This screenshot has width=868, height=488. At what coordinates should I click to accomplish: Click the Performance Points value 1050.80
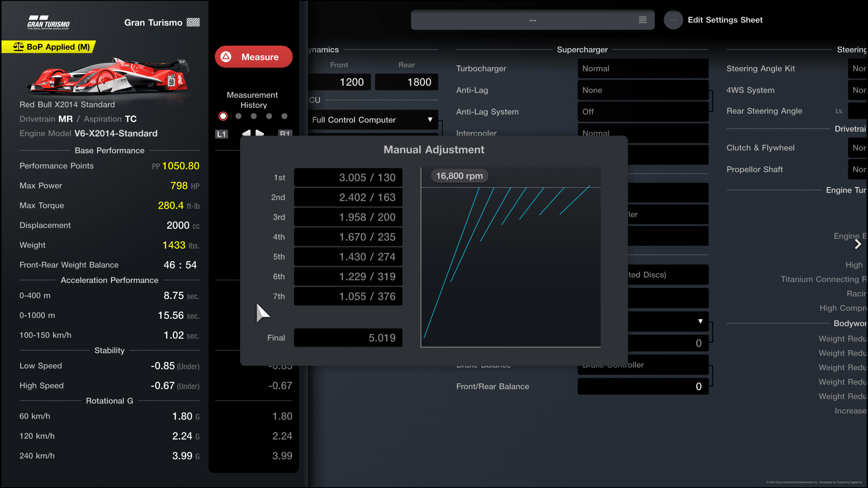[181, 166]
